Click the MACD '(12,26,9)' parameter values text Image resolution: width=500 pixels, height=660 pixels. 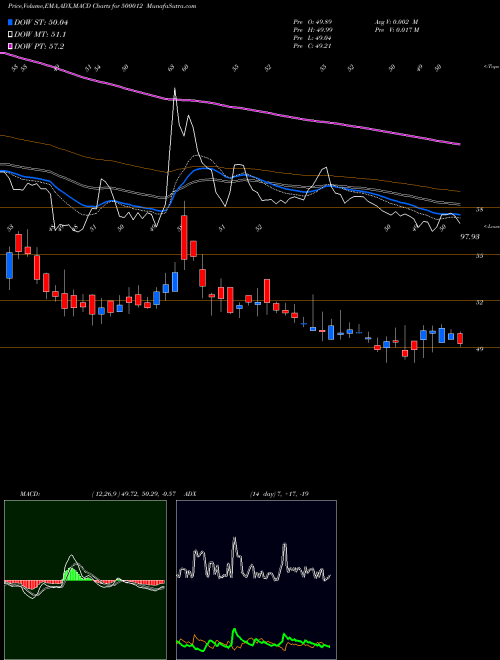[136, 494]
